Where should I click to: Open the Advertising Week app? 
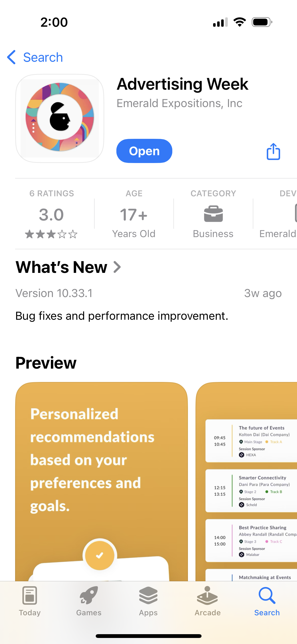click(x=144, y=151)
